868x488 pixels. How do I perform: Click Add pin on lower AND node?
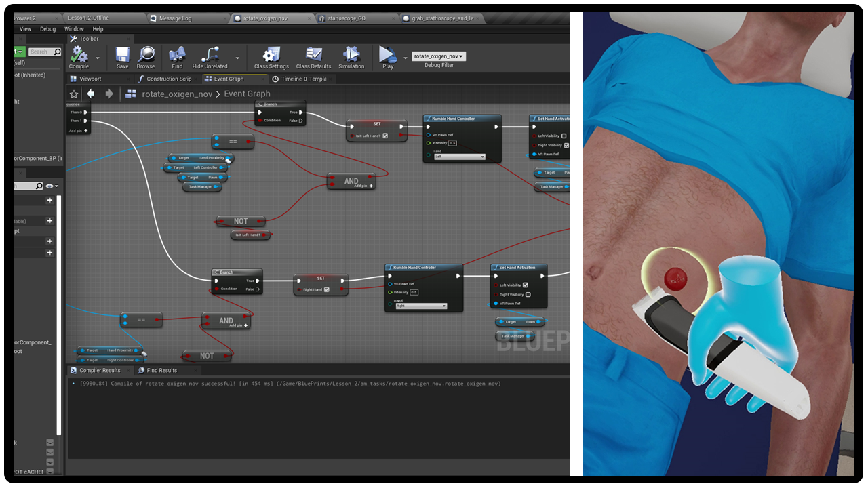click(238, 325)
